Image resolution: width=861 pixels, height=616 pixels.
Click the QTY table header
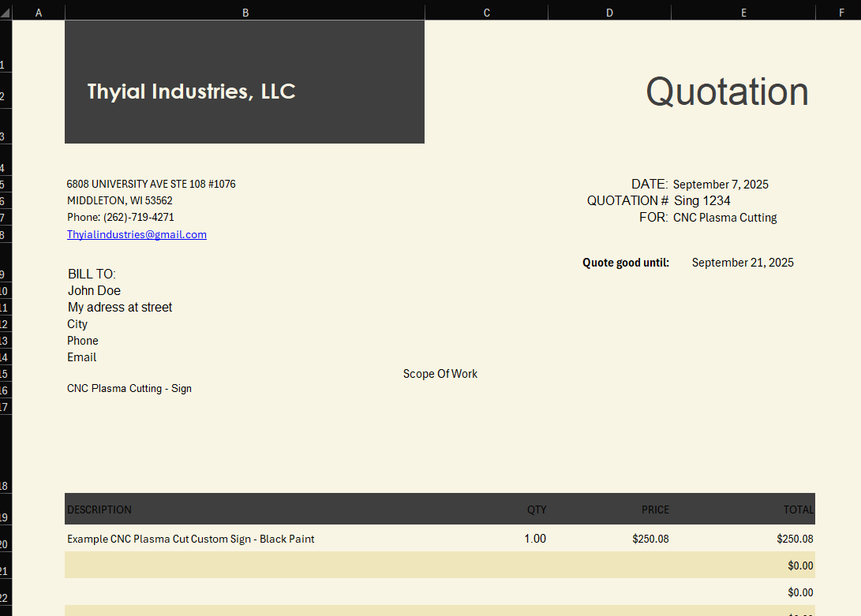(537, 510)
